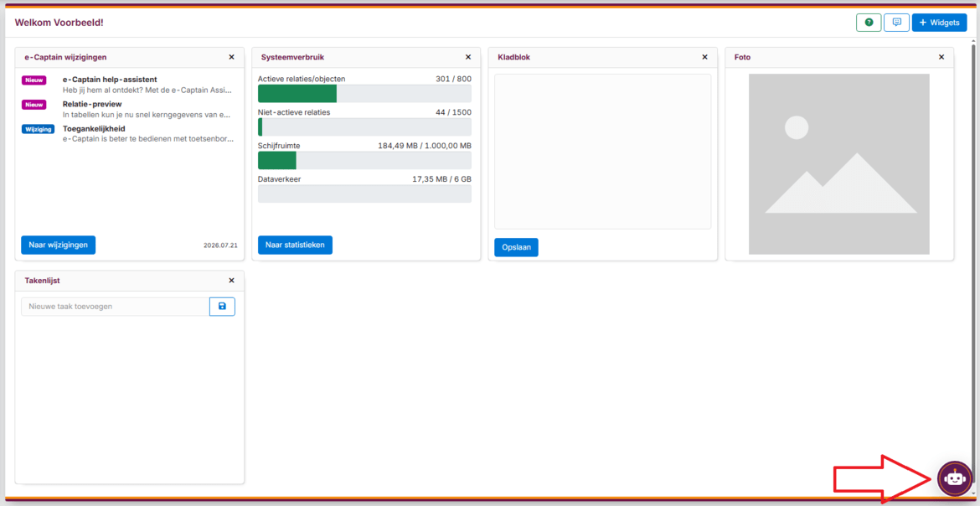Click the Welkom Voorbeeld! heading
The height and width of the screenshot is (506, 980).
point(59,23)
